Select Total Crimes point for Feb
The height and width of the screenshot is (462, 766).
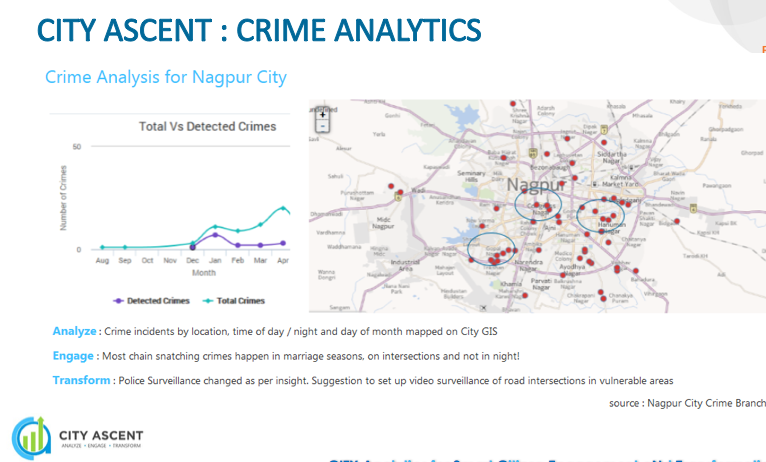click(x=238, y=231)
